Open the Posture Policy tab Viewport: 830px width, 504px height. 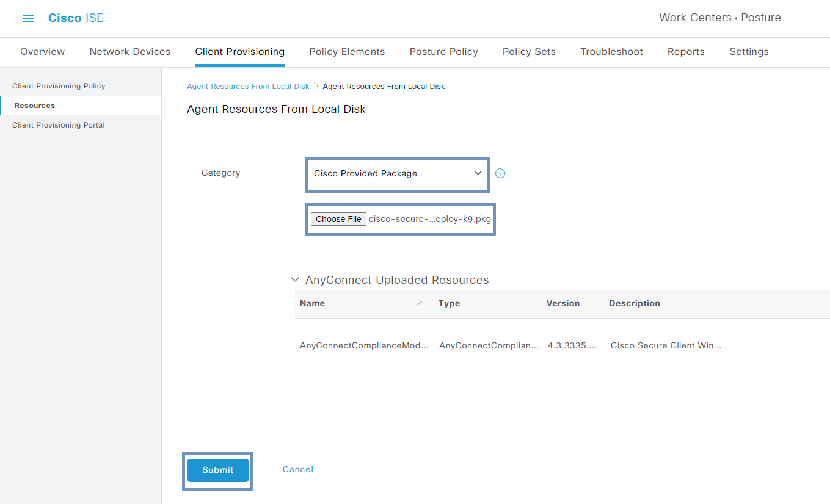coord(444,52)
